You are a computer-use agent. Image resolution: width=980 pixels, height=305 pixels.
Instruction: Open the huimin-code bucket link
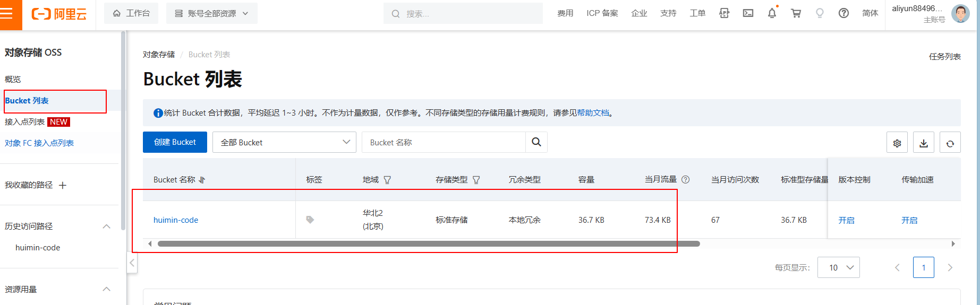[176, 220]
